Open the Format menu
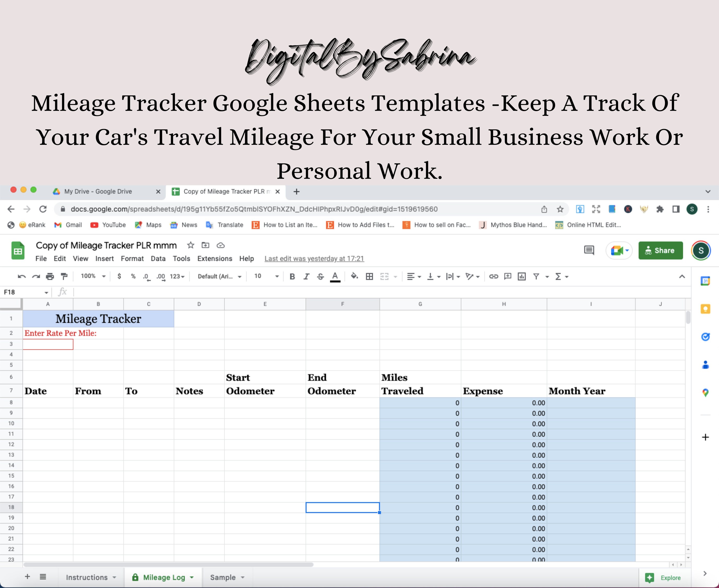 tap(132, 258)
